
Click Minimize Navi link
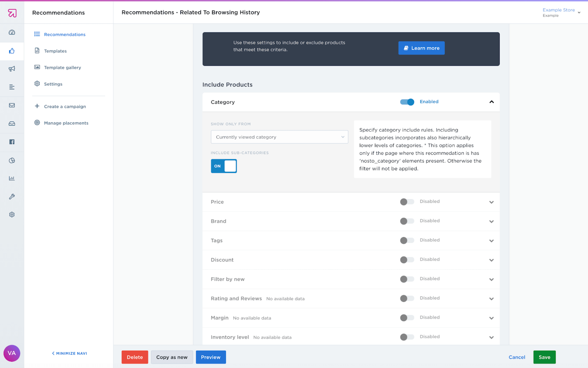pos(69,353)
